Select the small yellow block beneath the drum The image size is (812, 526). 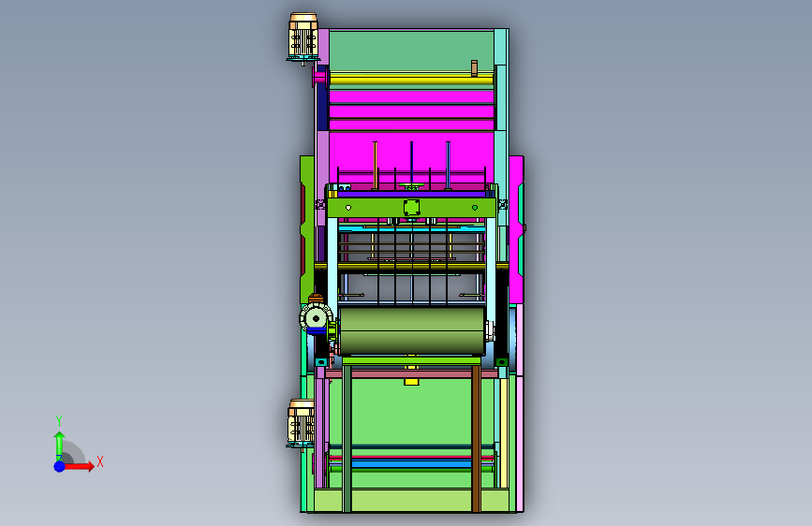(412, 382)
